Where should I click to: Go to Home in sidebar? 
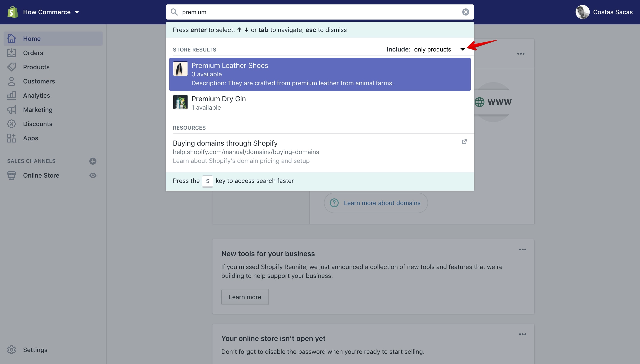[x=53, y=38]
